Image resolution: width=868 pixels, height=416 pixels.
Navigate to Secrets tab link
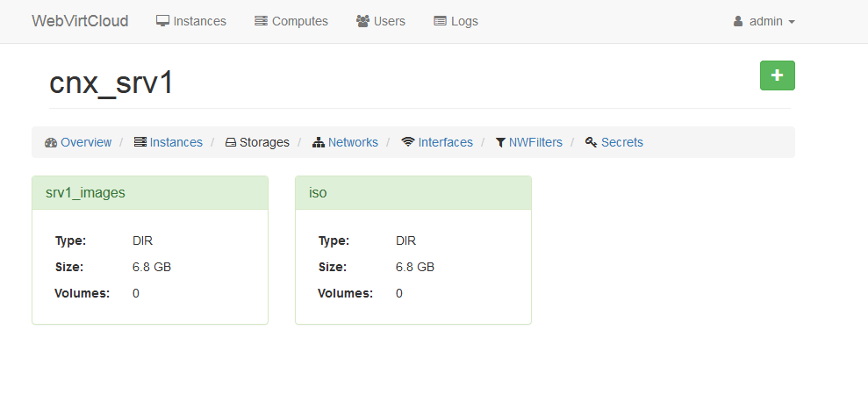tap(621, 142)
